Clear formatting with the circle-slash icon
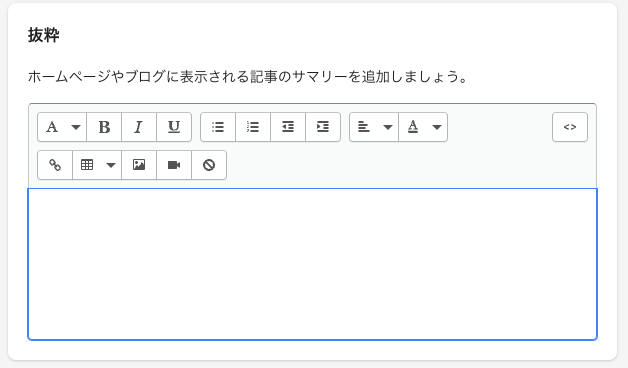 tap(209, 165)
